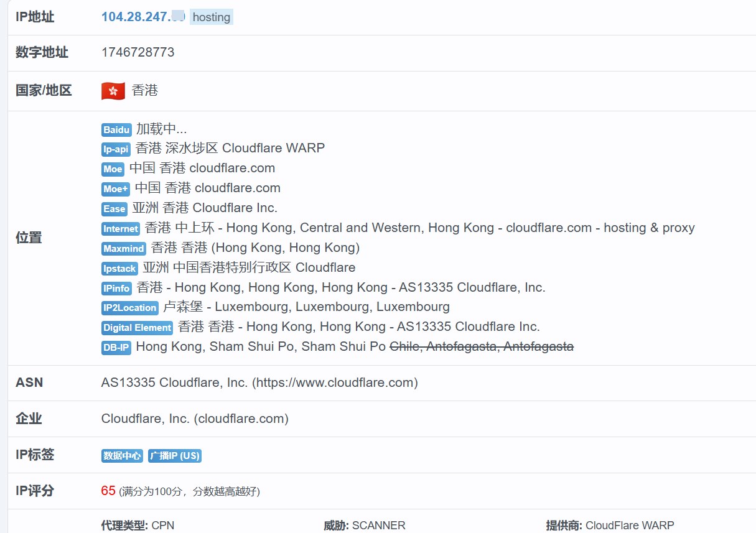Select the ASN value AS13335 Cloudflare, Inc.
The width and height of the screenshot is (756, 533).
coord(259,382)
